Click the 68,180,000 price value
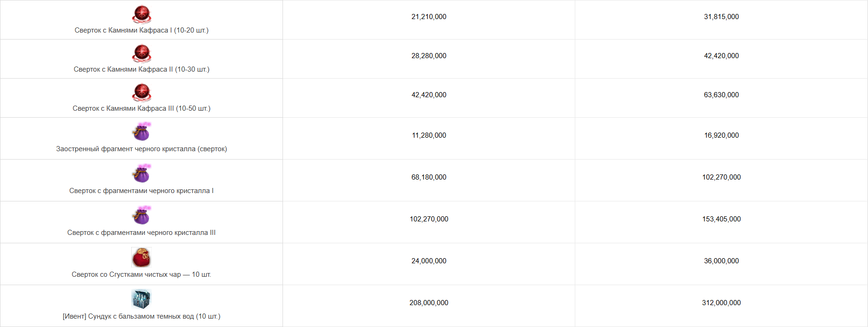 (x=429, y=177)
